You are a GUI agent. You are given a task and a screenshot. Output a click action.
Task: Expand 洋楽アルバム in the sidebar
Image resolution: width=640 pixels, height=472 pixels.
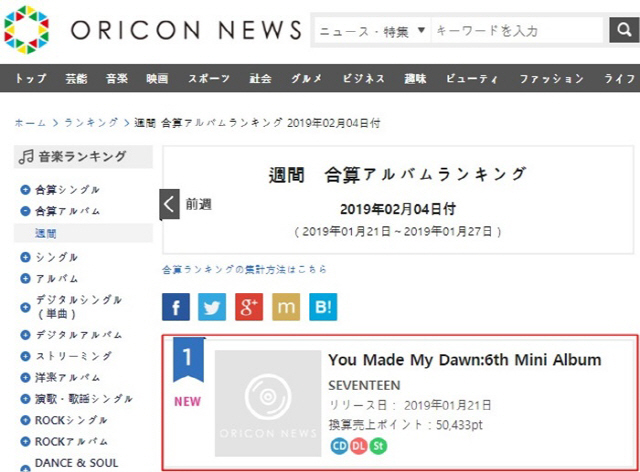[25, 377]
